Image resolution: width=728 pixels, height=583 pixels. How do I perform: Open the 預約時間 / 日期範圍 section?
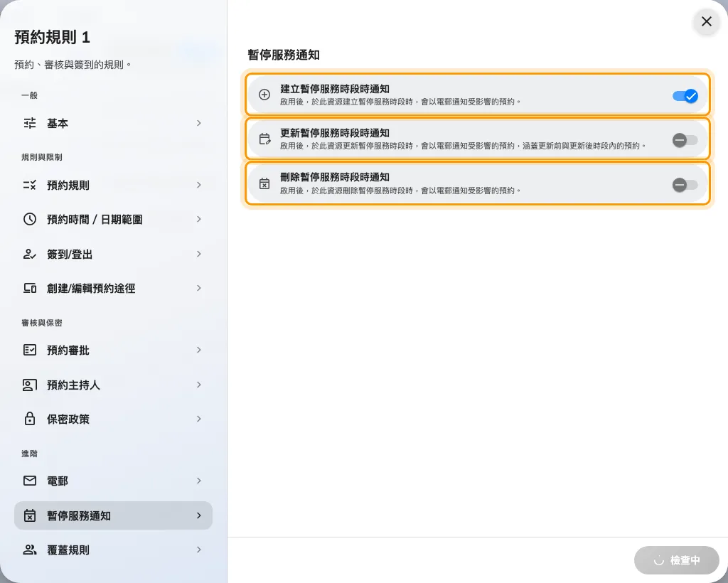pyautogui.click(x=113, y=219)
